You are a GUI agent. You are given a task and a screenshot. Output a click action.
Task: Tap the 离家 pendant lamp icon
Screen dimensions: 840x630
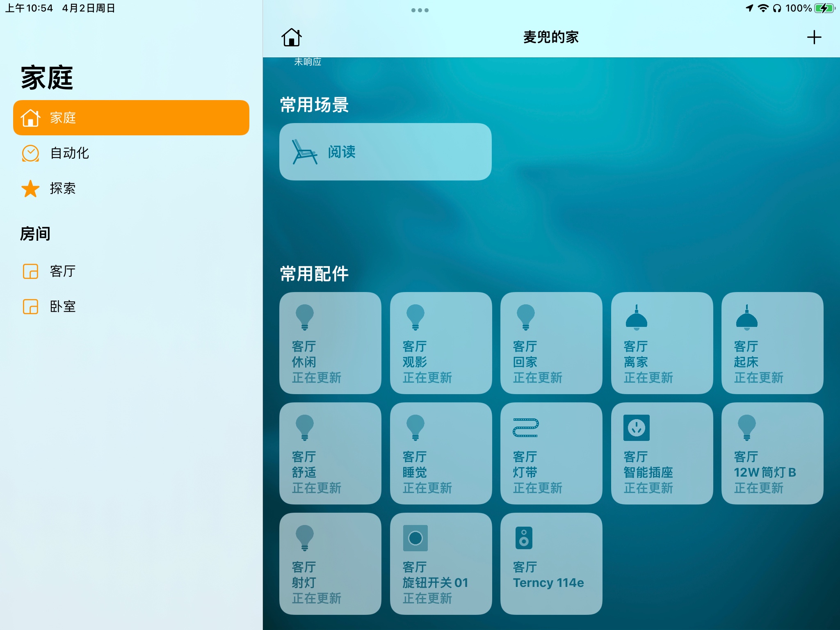636,317
